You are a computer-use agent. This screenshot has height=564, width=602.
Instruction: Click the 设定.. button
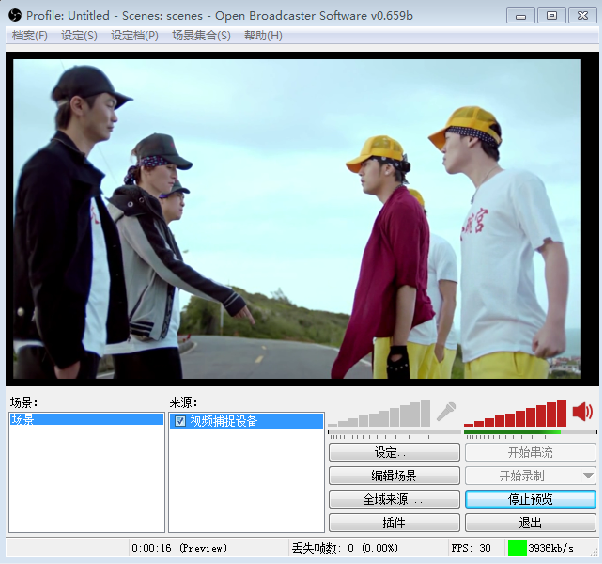tap(394, 452)
